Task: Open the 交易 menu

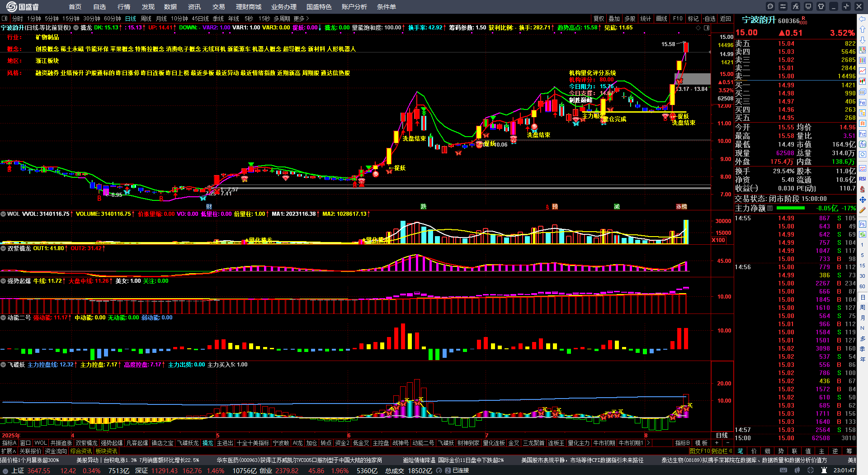Action: (219, 7)
